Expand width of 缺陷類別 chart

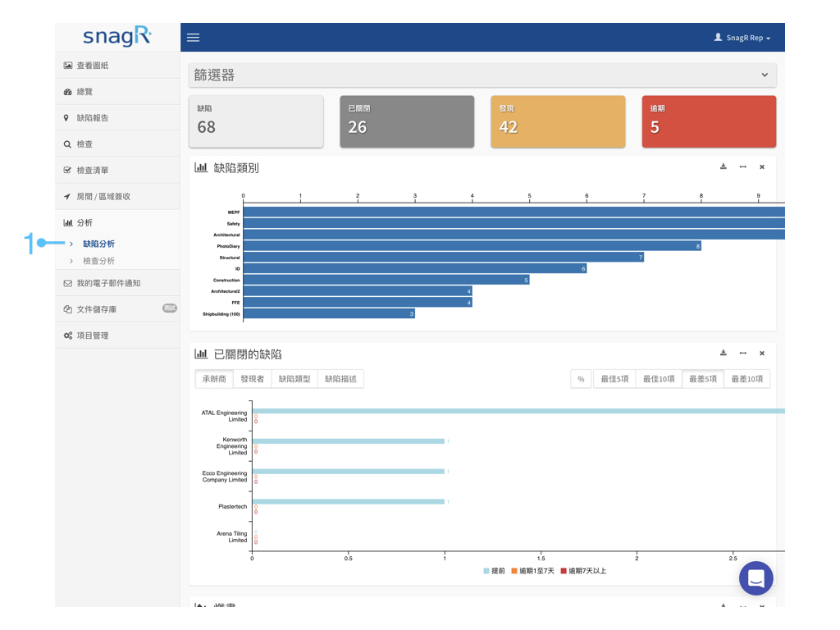tap(742, 167)
